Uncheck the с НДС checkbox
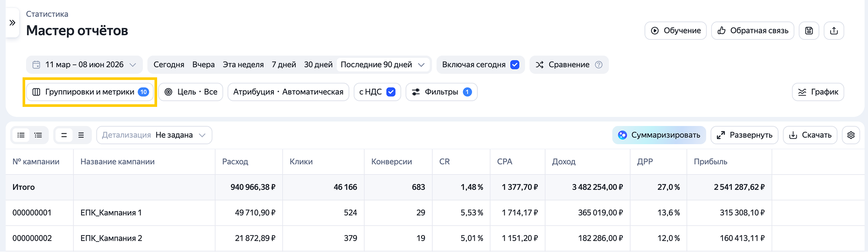 pyautogui.click(x=391, y=92)
